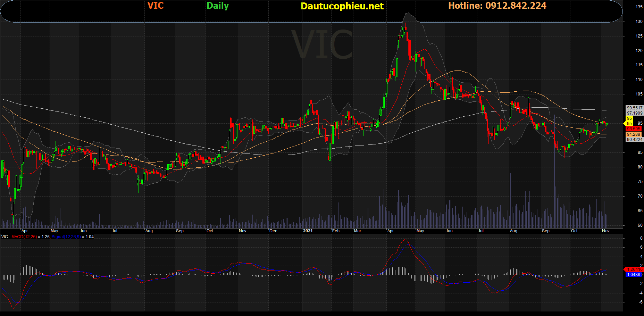Screen dimensions: 644x316
Task: Select the Mar marker on time axis
Action: 357,231
